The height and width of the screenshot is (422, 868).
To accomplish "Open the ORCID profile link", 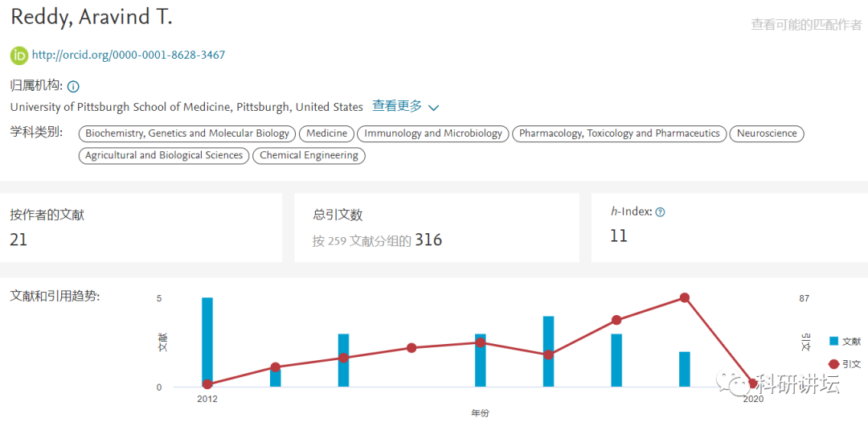I will pos(129,55).
